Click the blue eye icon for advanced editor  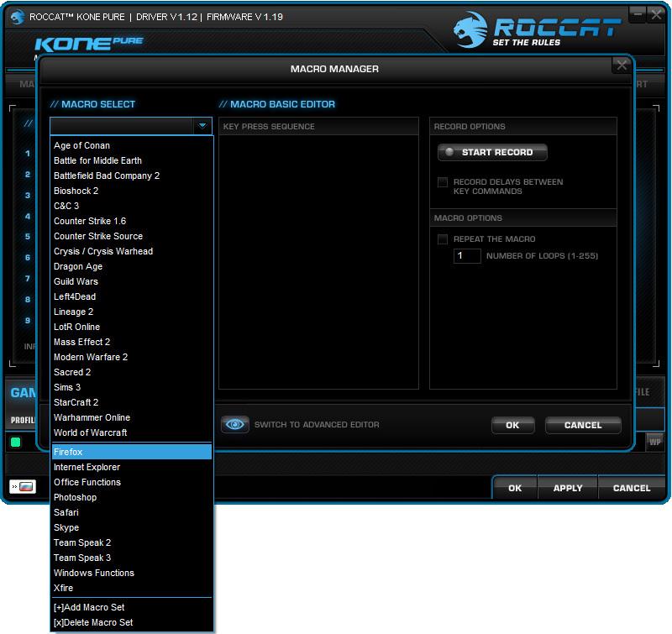[235, 425]
